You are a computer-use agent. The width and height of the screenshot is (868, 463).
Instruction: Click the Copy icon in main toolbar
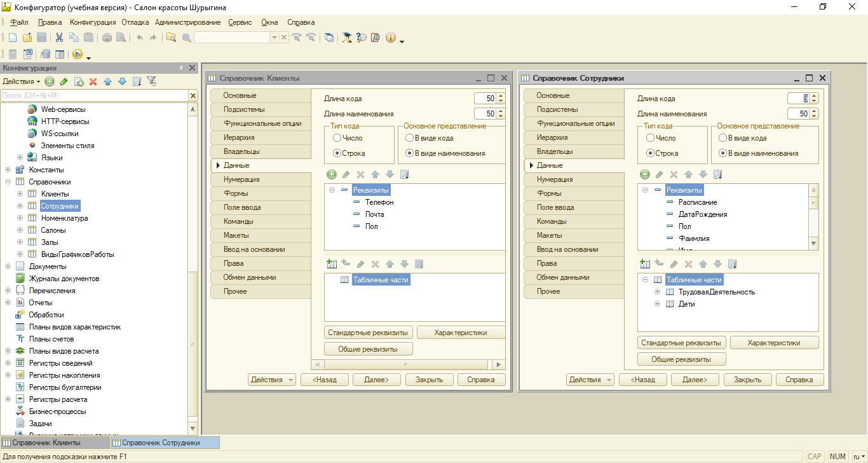pyautogui.click(x=74, y=38)
